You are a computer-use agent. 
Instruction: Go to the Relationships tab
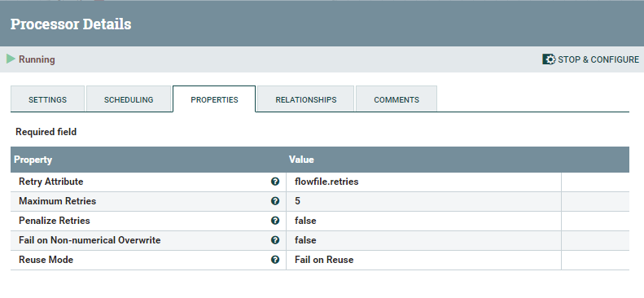click(306, 99)
